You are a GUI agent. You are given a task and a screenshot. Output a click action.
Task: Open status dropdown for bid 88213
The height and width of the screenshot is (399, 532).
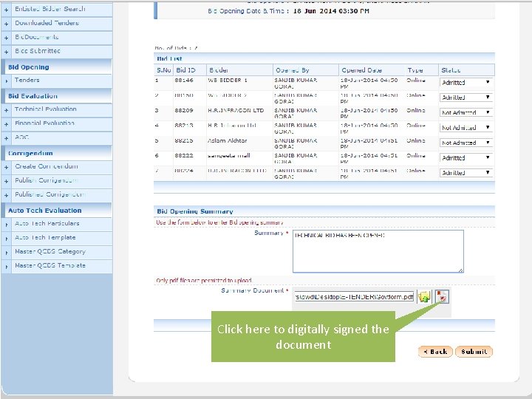[465, 128]
